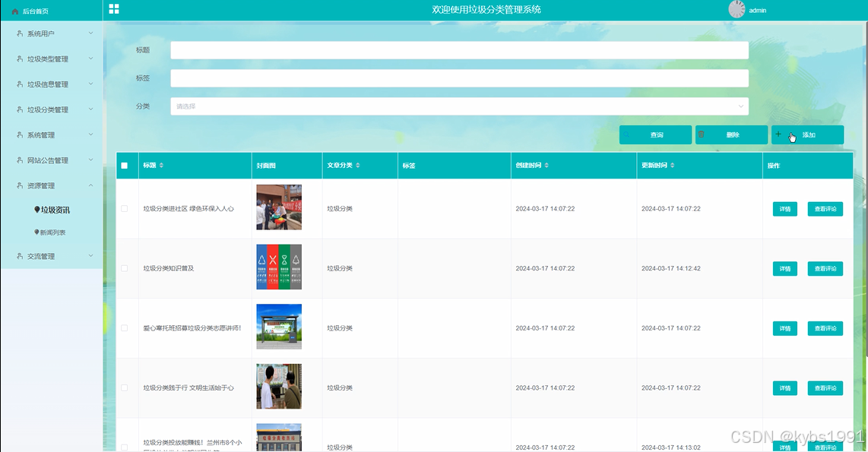Click title 垃圾分类践于行 文明生活始于心
The width and height of the screenshot is (868, 452).
click(x=188, y=388)
